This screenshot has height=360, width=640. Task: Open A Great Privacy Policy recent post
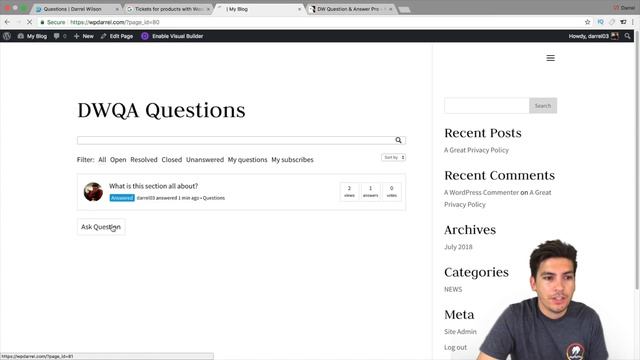pyautogui.click(x=476, y=150)
